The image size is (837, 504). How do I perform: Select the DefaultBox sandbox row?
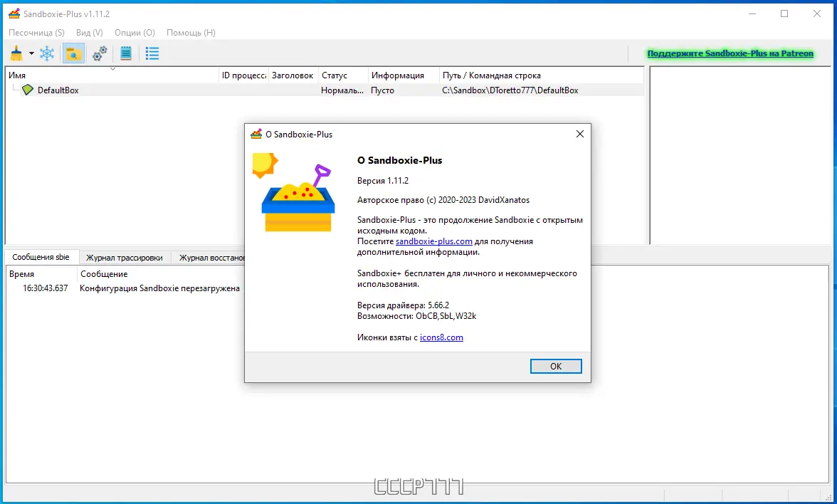click(325, 90)
